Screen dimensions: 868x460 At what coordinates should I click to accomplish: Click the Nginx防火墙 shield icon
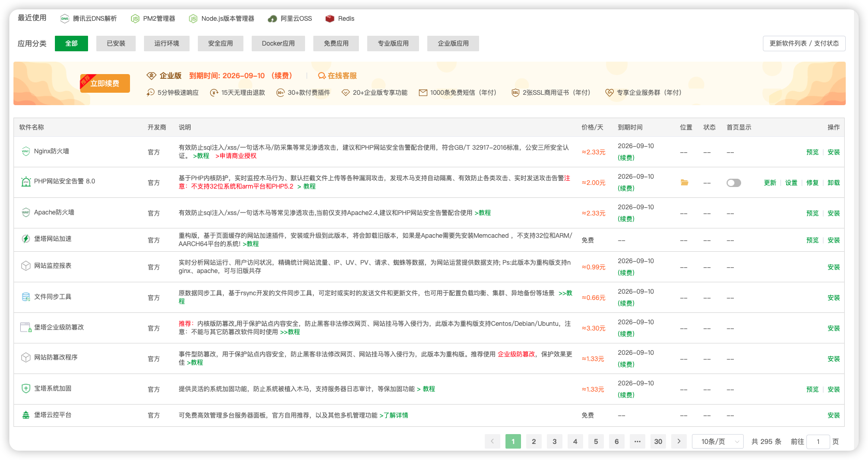point(26,151)
